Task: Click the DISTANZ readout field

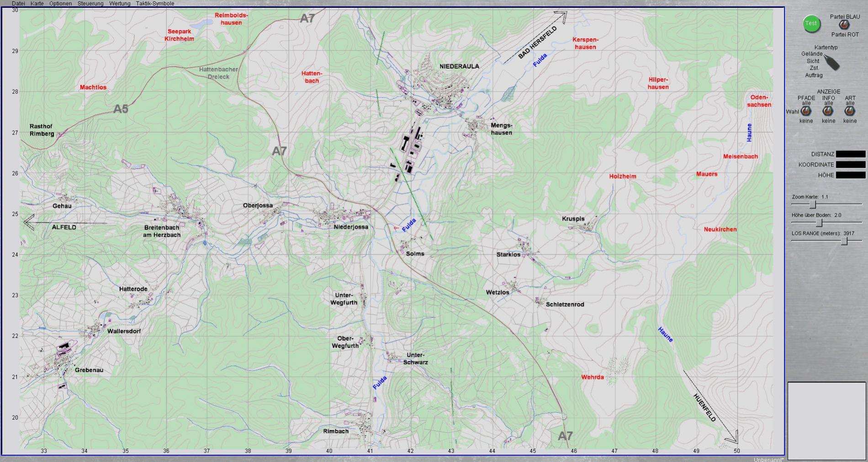Action: click(x=850, y=154)
